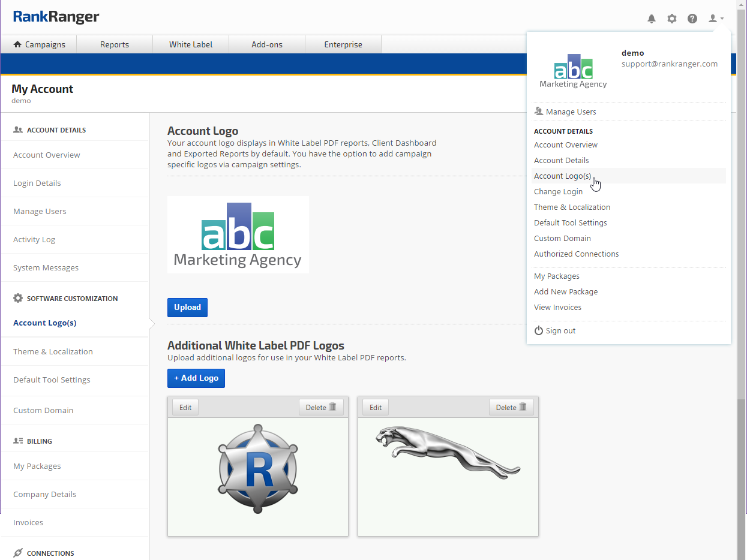The image size is (747, 560).
Task: Edit the jaguar logo
Action: (x=376, y=408)
